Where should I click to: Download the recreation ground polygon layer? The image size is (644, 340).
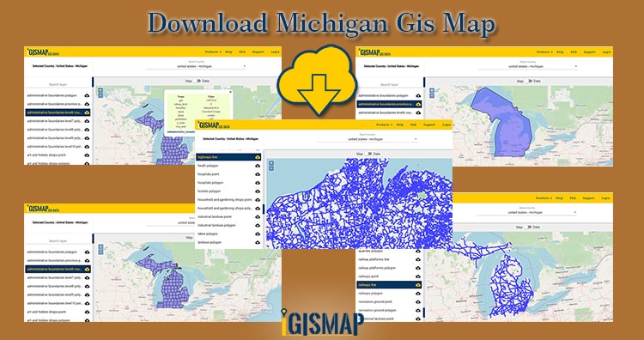point(418,311)
